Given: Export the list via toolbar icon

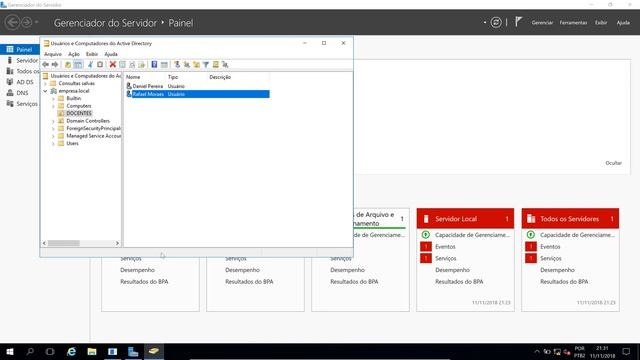Looking at the screenshot, I should pyautogui.click(x=142, y=64).
